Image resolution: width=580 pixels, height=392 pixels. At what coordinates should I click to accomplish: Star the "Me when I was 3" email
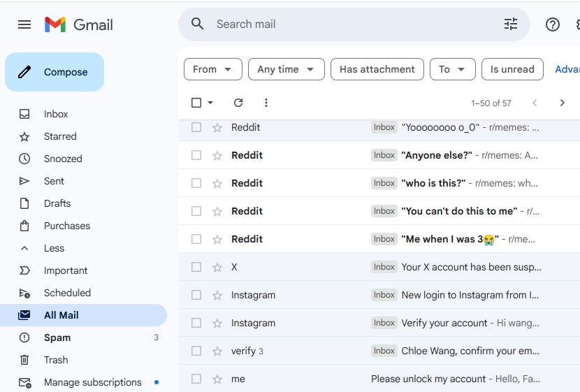coord(217,239)
